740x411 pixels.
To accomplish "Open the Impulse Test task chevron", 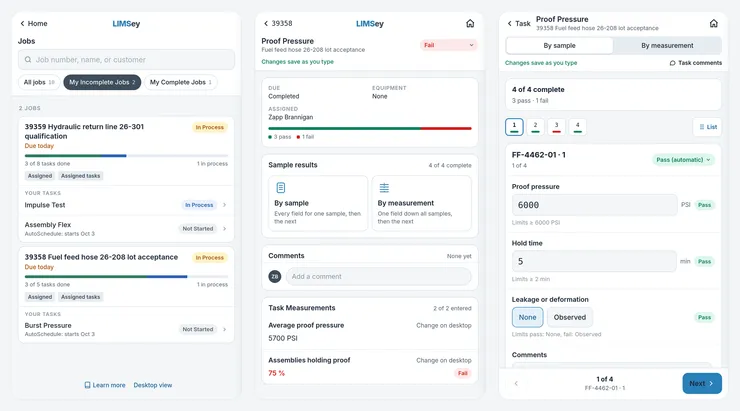I will pos(225,205).
